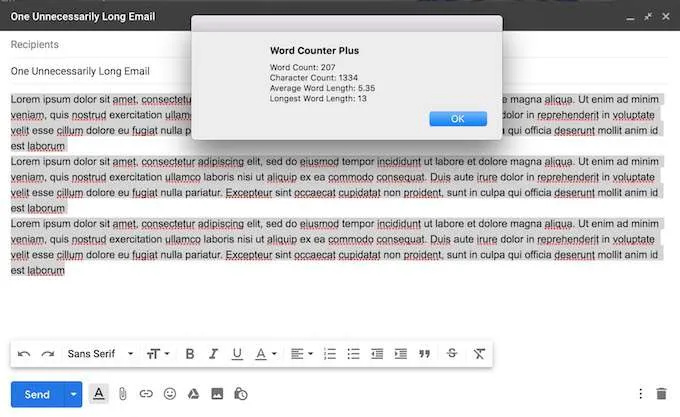680x417 pixels.
Task: Insert a link into the email
Action: (146, 394)
